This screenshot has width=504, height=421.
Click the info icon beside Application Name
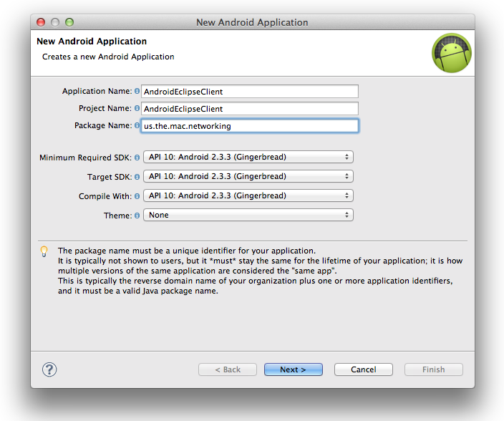pyautogui.click(x=137, y=91)
